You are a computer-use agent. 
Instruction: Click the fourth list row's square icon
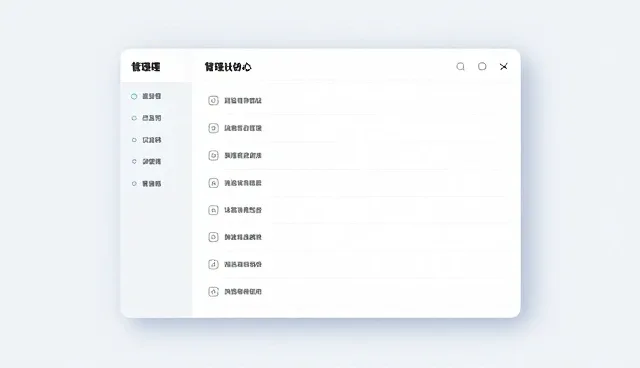pyautogui.click(x=213, y=183)
